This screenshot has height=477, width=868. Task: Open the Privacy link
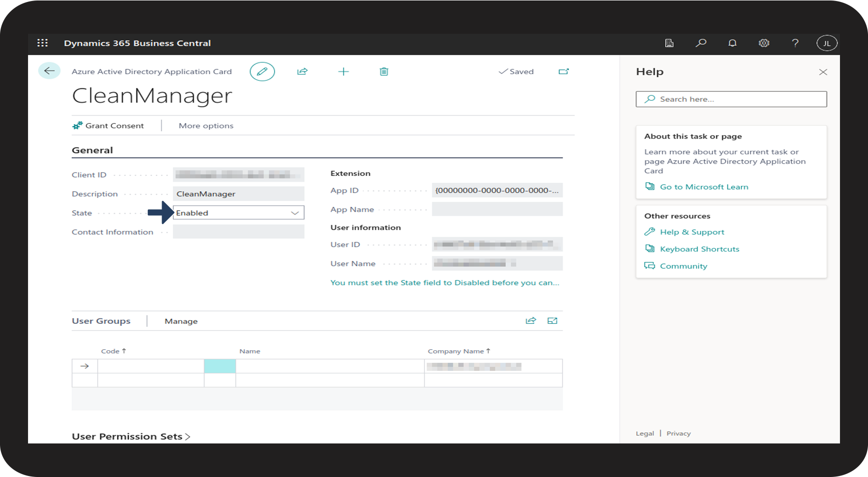(678, 433)
